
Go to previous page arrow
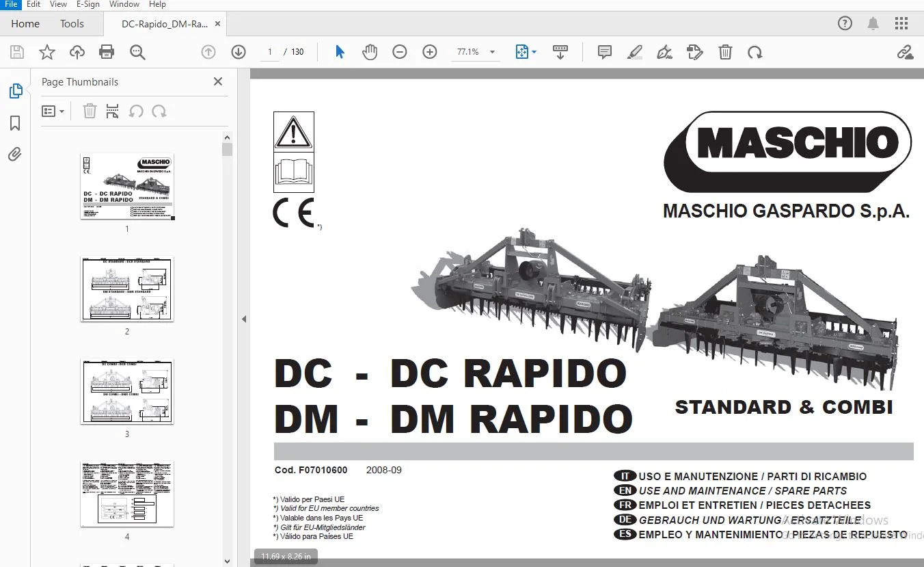point(208,52)
